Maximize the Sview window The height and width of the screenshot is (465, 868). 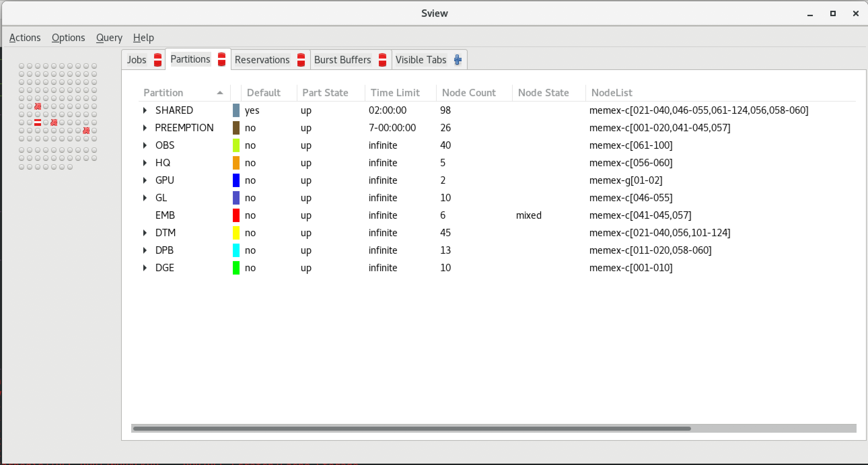point(833,13)
